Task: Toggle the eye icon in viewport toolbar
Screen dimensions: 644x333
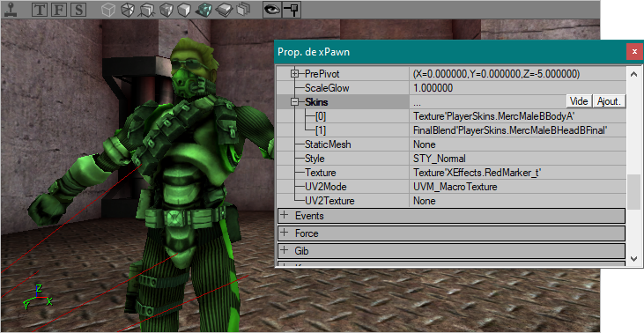Action: [x=272, y=10]
